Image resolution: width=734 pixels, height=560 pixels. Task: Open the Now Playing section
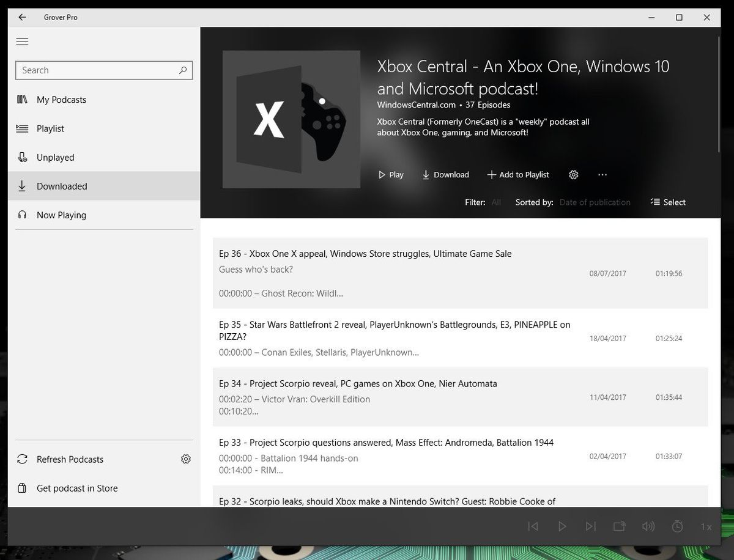click(61, 215)
